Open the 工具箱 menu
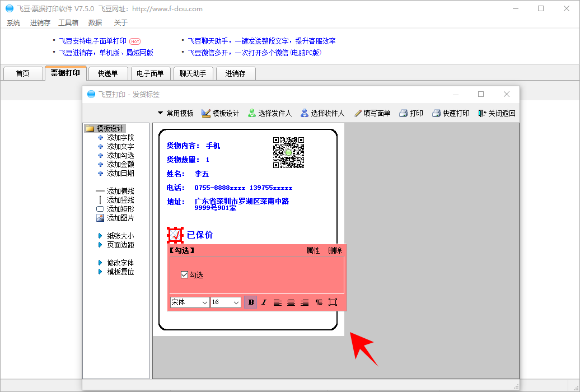Image resolution: width=580 pixels, height=392 pixels. pyautogui.click(x=68, y=23)
